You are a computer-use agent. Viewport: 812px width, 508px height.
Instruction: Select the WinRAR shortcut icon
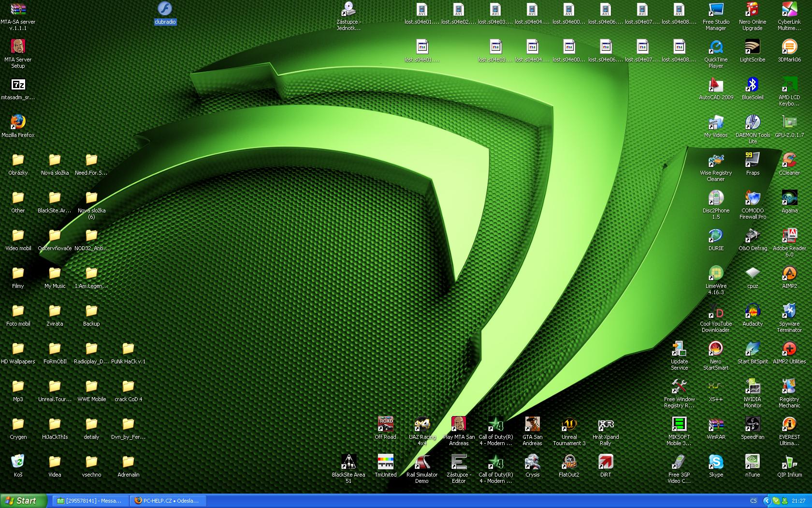click(716, 424)
